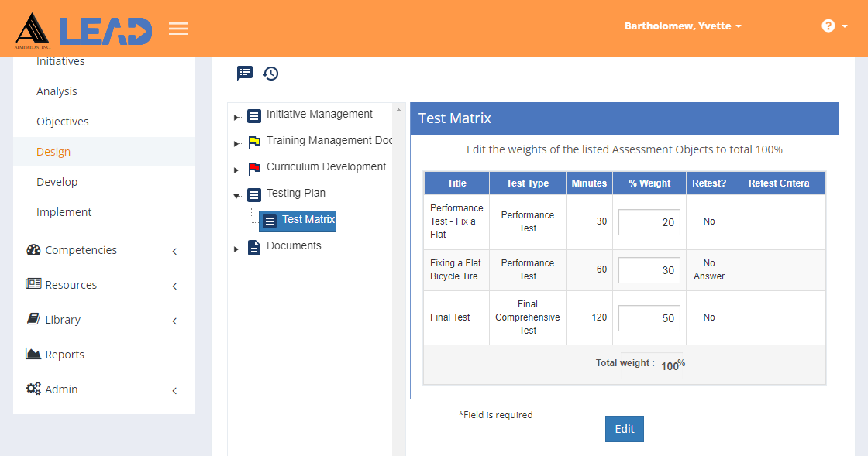Click the yellow flag Training Management icon
The height and width of the screenshot is (456, 868).
click(x=254, y=142)
